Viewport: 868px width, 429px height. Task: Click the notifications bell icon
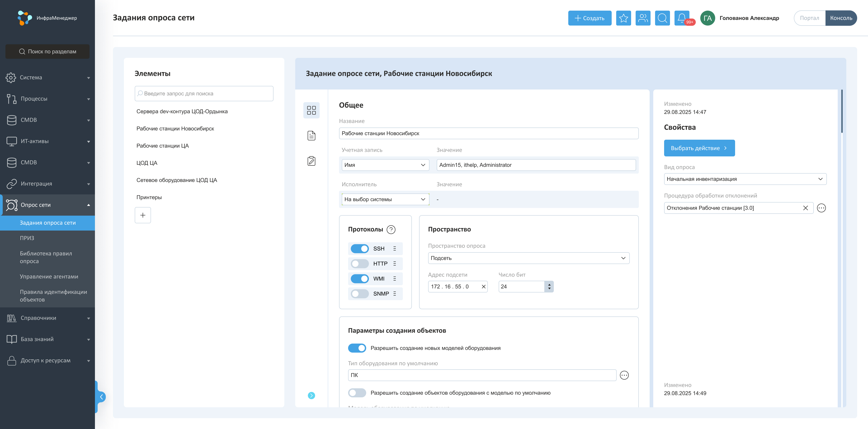click(681, 18)
